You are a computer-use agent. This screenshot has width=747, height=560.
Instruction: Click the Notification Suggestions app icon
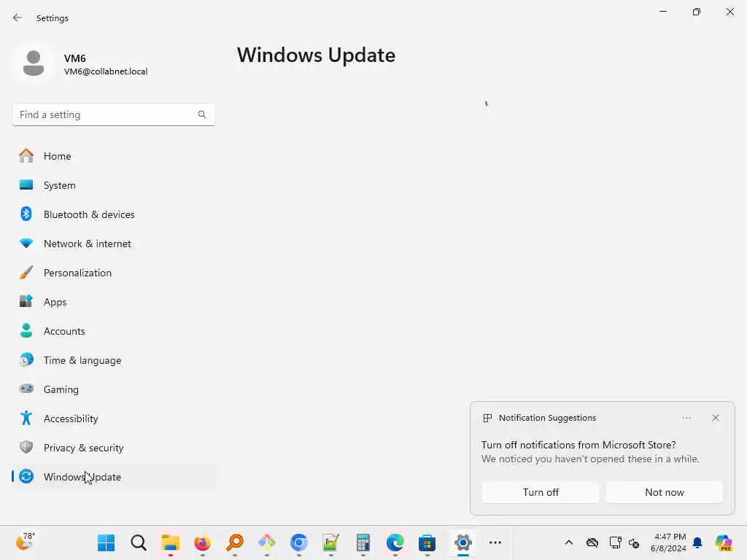[487, 418]
